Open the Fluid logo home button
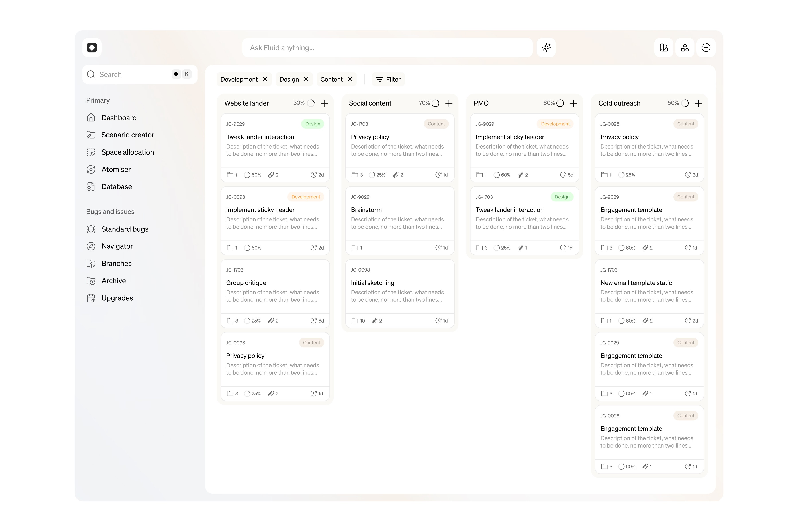Screen dimensions: 798x532 click(92, 47)
